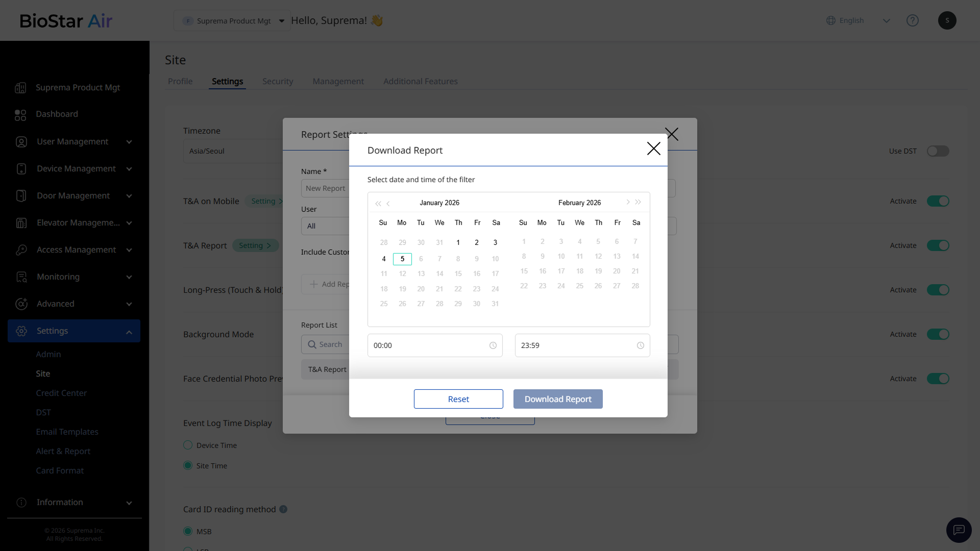Toggle the T&A Report Activate switch
The height and width of the screenshot is (551, 980).
coord(938,245)
